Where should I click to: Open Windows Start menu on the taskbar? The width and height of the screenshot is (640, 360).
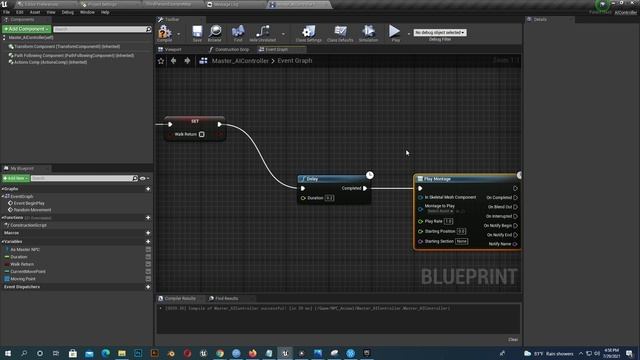pos(7,353)
